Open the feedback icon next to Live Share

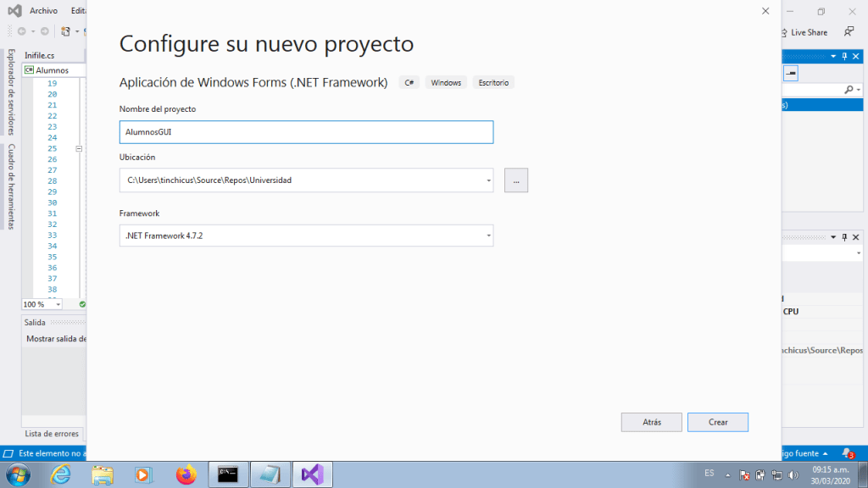pyautogui.click(x=849, y=32)
